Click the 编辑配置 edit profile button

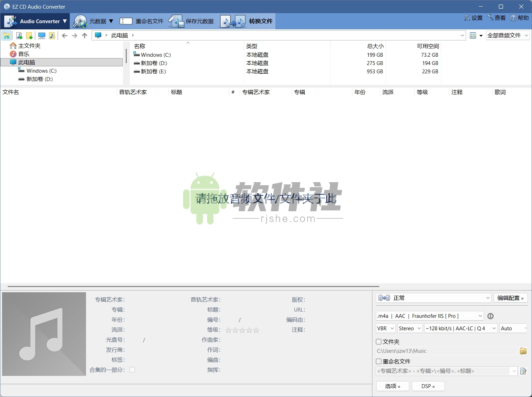pyautogui.click(x=510, y=298)
